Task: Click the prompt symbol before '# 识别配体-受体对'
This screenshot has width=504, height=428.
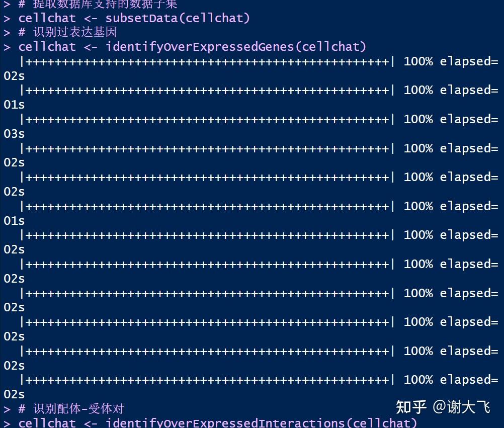Action: [7, 409]
